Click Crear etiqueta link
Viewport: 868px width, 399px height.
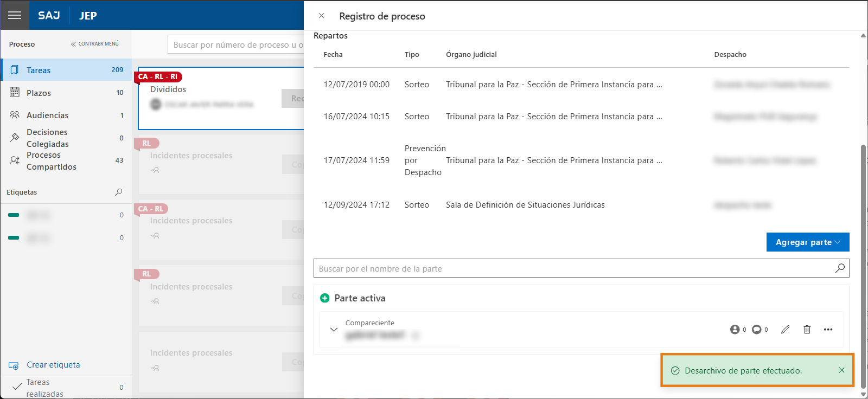click(x=53, y=365)
